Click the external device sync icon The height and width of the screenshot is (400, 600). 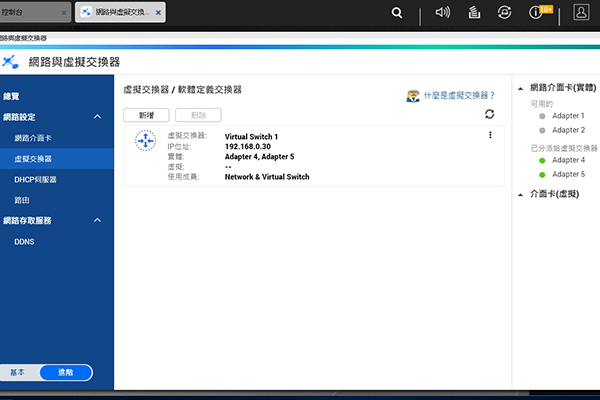click(x=504, y=13)
